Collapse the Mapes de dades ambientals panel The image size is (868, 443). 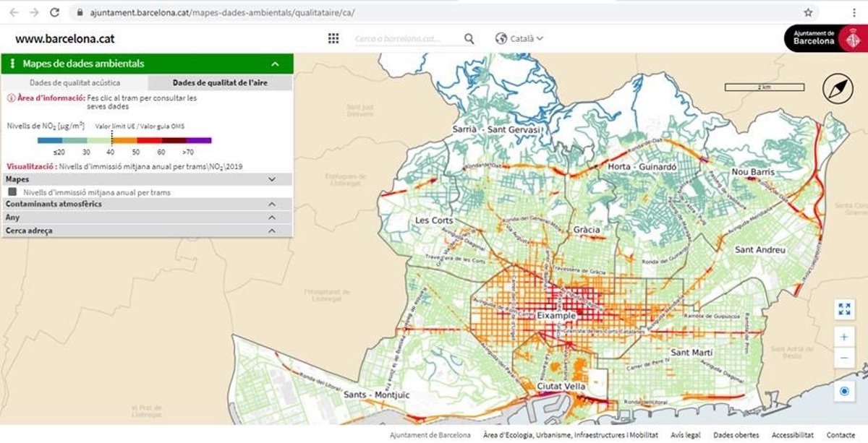(x=275, y=64)
